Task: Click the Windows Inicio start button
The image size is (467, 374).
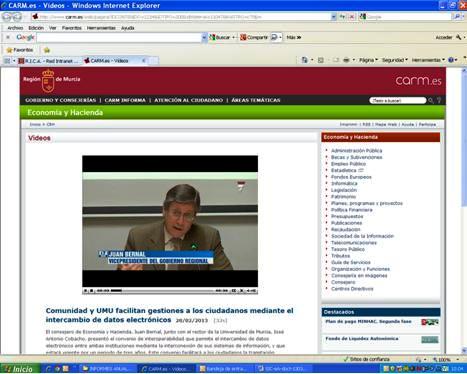Action: 20,369
